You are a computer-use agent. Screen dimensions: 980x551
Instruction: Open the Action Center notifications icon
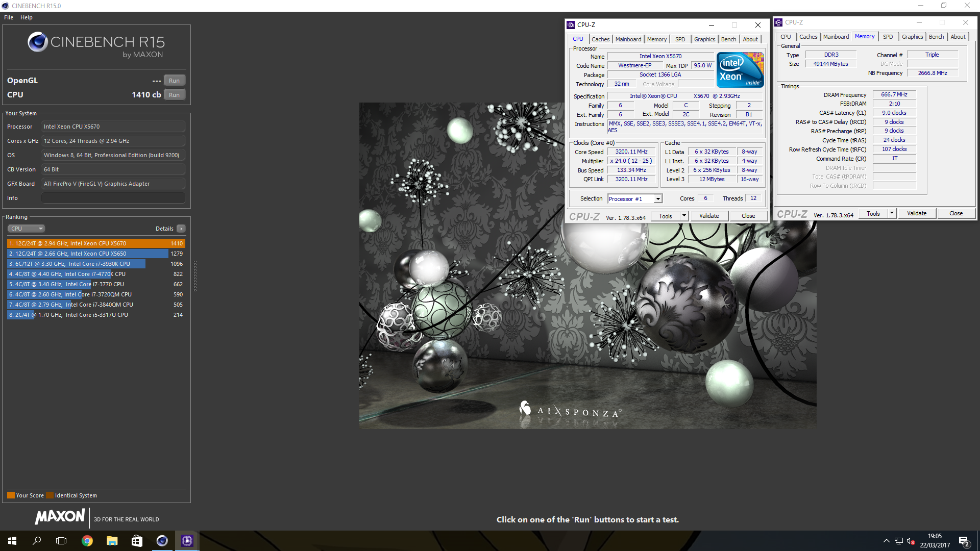(964, 541)
